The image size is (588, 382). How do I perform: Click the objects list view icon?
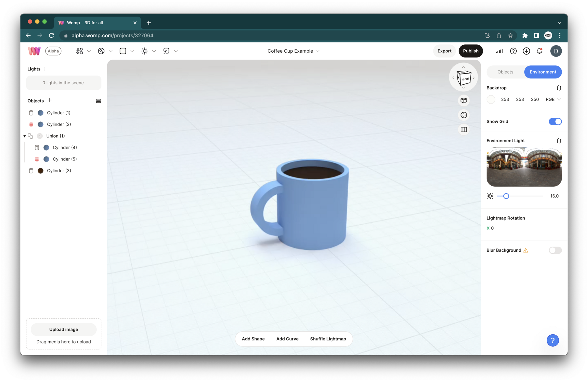(98, 101)
